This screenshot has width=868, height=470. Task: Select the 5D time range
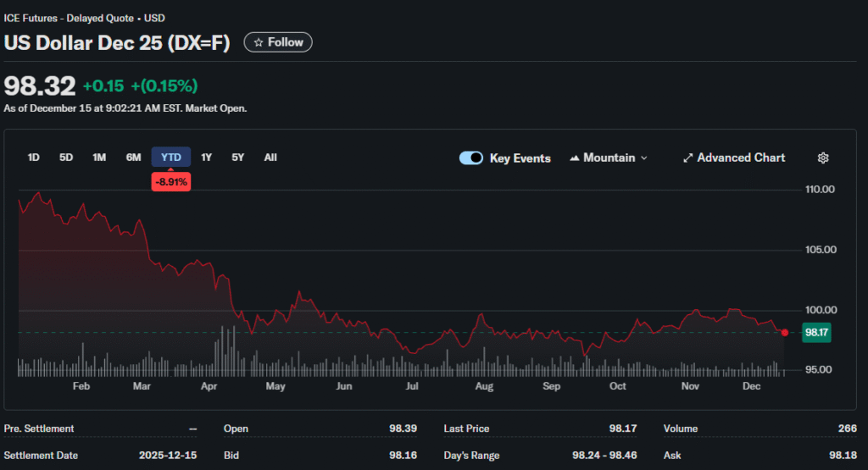tap(66, 158)
